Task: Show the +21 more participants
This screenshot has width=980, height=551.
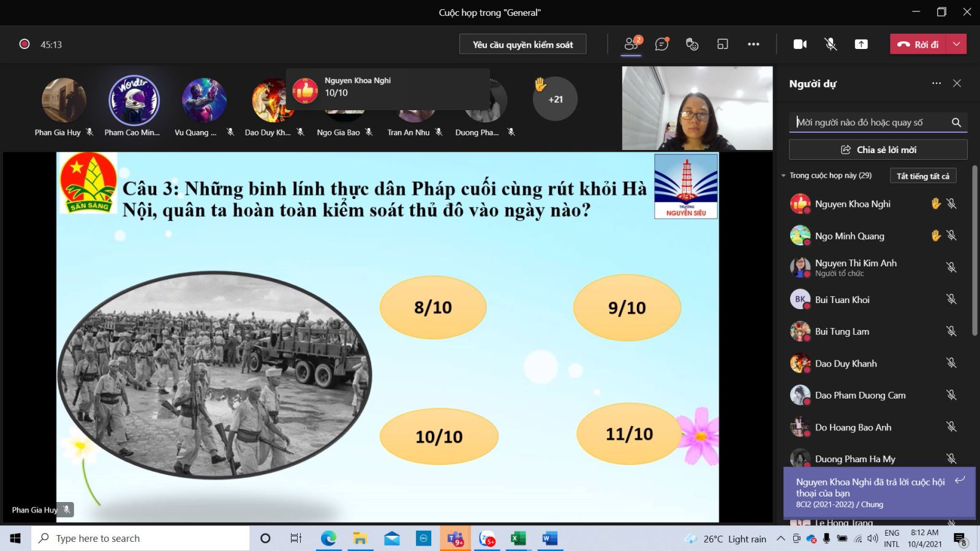Action: (x=555, y=99)
